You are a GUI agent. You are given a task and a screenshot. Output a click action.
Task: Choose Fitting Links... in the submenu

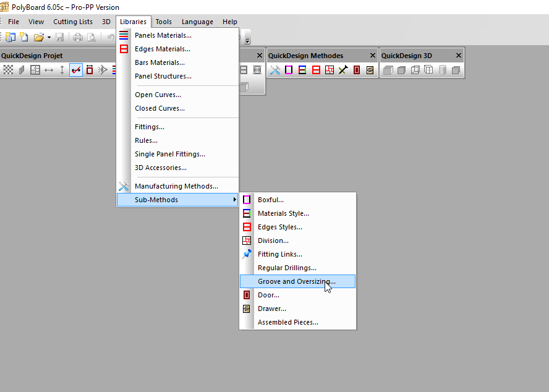click(297, 255)
